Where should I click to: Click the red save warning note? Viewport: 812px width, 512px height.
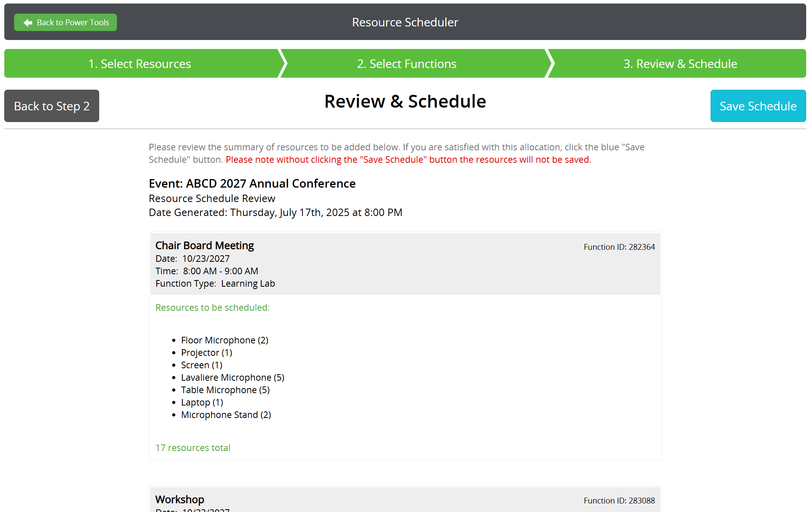408,160
